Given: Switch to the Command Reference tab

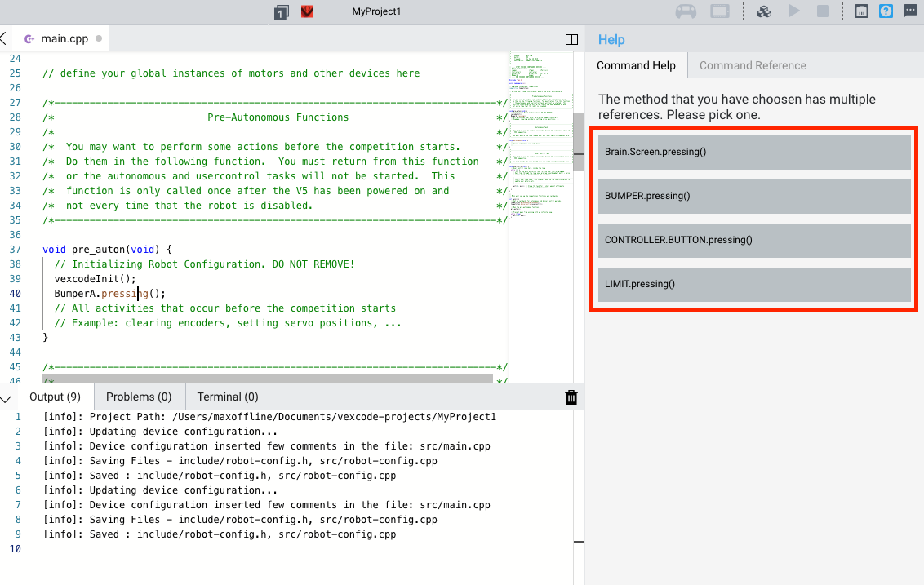Looking at the screenshot, I should (752, 65).
